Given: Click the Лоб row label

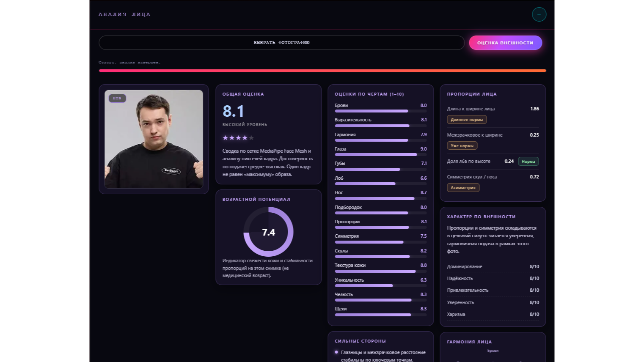Looking at the screenshot, I should [339, 178].
